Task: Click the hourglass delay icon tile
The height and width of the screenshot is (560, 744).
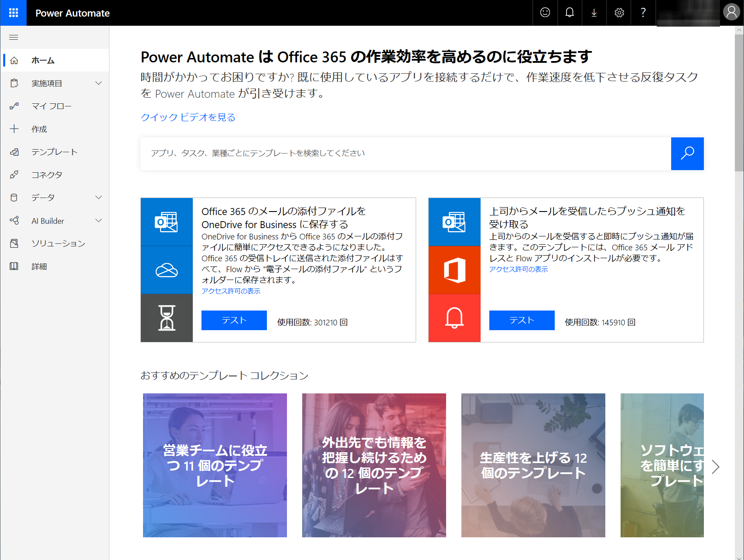Action: (167, 318)
